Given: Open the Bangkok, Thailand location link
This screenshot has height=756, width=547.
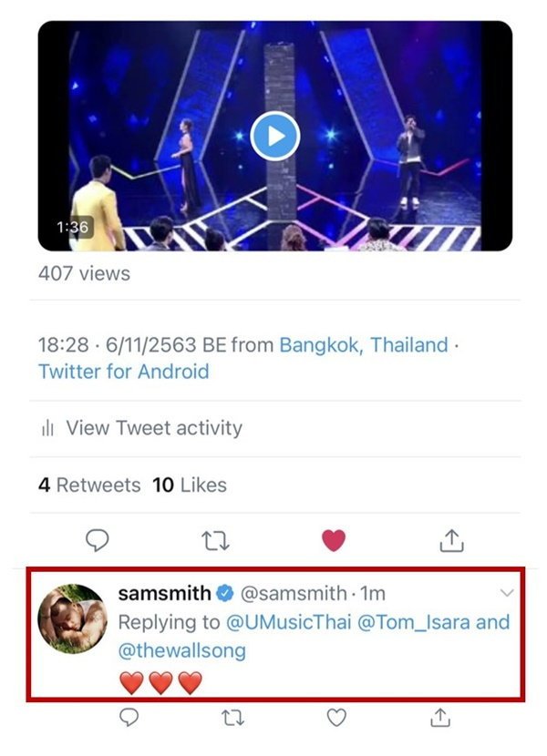Looking at the screenshot, I should (x=364, y=346).
